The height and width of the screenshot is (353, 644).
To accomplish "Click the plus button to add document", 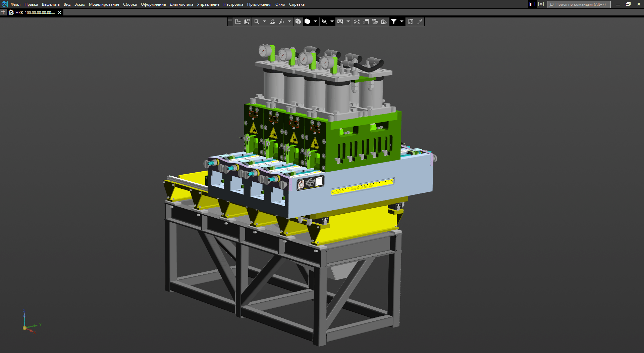I will (3, 12).
